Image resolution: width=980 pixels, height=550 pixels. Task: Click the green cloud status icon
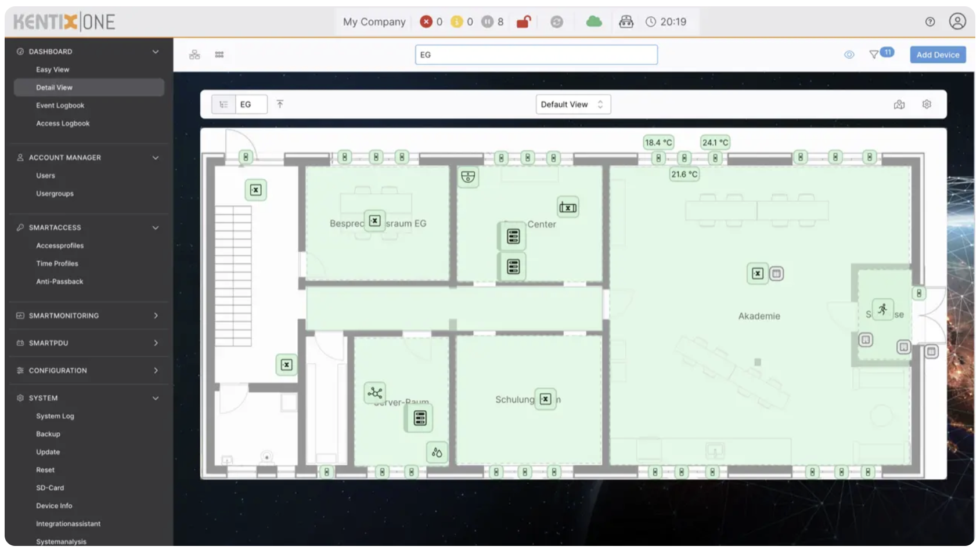pos(593,22)
